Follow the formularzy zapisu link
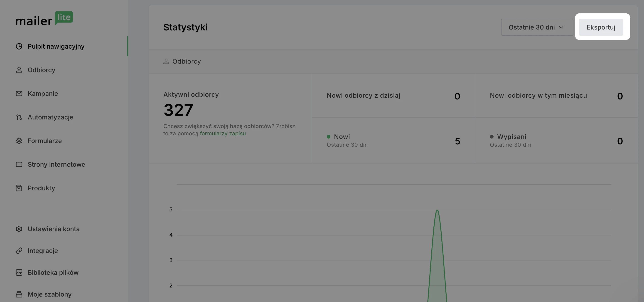 pos(223,133)
